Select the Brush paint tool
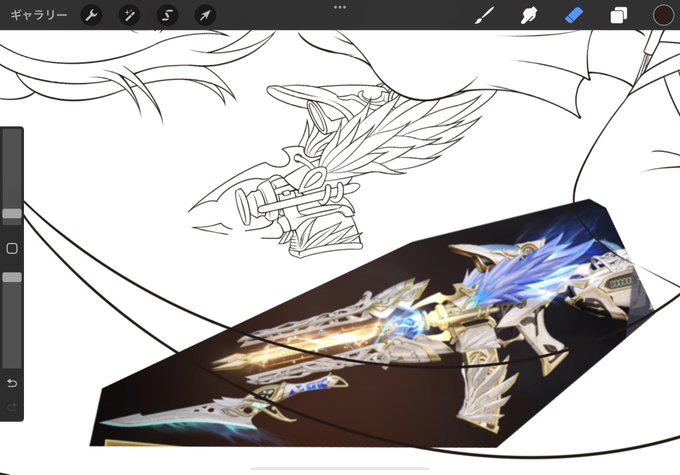The image size is (680, 475). (x=484, y=16)
